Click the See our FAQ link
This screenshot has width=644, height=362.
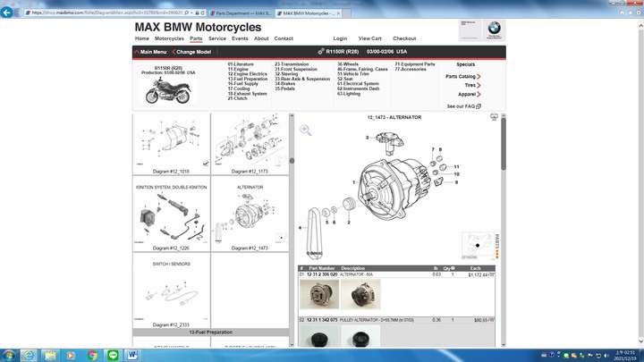pyautogui.click(x=461, y=106)
